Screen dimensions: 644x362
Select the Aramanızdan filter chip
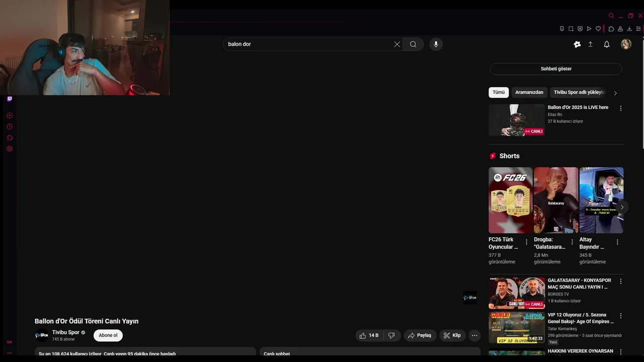(x=529, y=93)
